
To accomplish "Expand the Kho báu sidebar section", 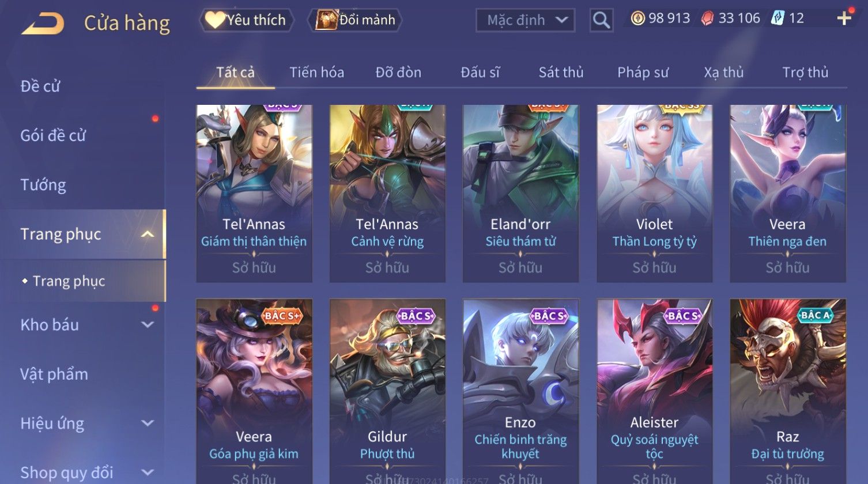I will point(148,324).
